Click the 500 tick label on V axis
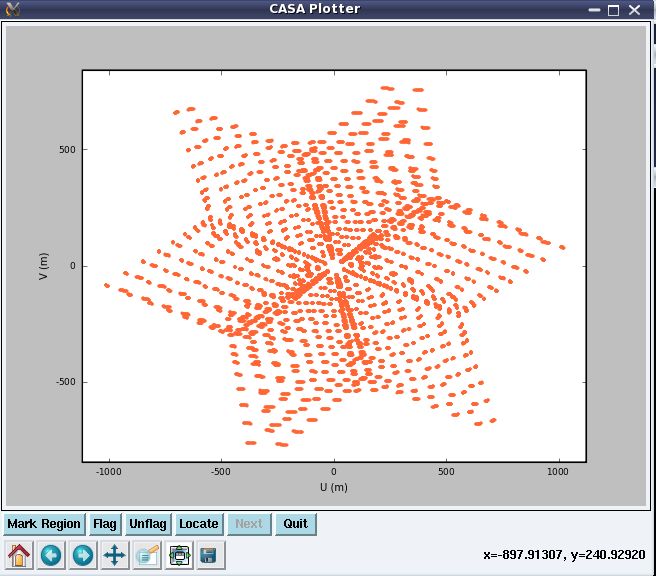This screenshot has height=576, width=656. [67, 150]
